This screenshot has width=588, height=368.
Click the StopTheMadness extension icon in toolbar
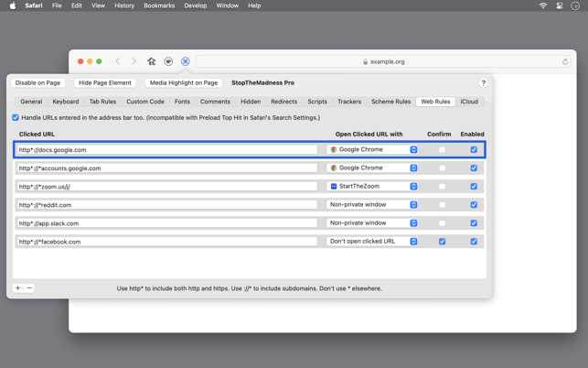click(186, 61)
